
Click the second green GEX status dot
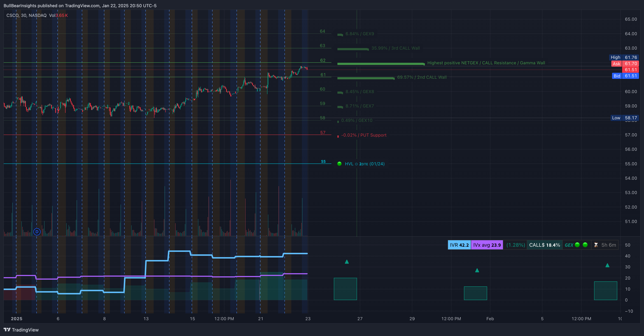click(585, 245)
